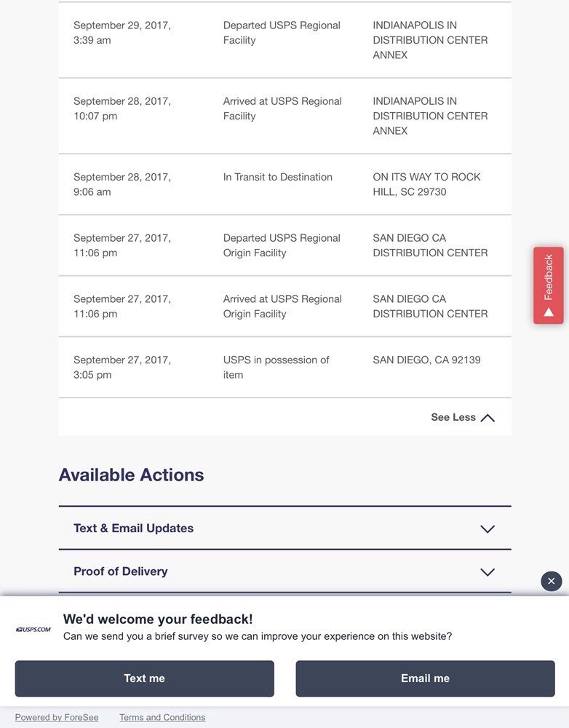Click the See Less chevron-up icon
The width and height of the screenshot is (569, 728).
pos(488,418)
